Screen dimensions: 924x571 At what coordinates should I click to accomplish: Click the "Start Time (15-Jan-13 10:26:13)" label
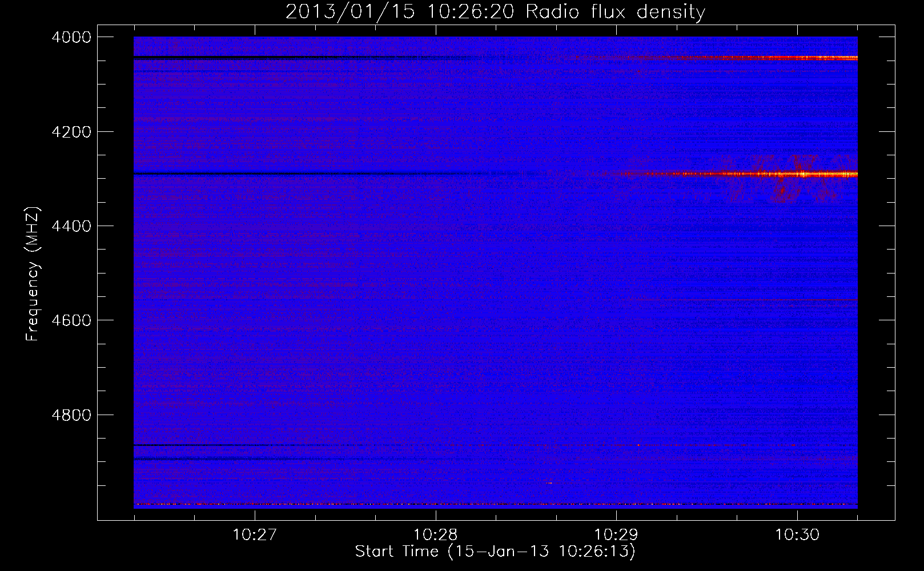coord(495,552)
